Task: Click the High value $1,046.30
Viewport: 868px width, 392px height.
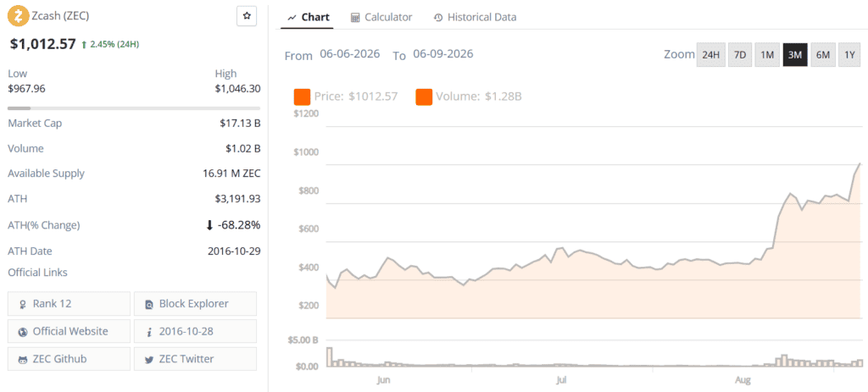Action: pyautogui.click(x=237, y=88)
